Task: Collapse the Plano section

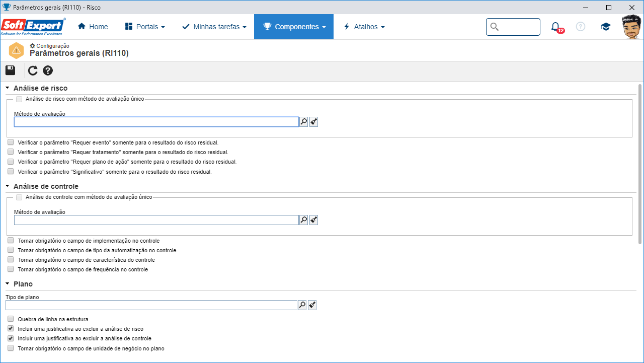Action: point(8,284)
